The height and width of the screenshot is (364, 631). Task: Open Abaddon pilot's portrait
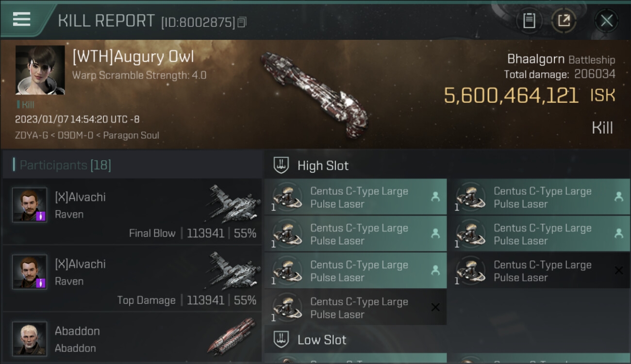(x=30, y=338)
